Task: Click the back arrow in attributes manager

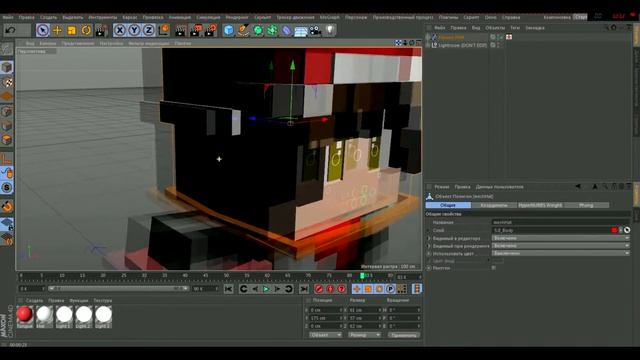Action: click(x=578, y=187)
